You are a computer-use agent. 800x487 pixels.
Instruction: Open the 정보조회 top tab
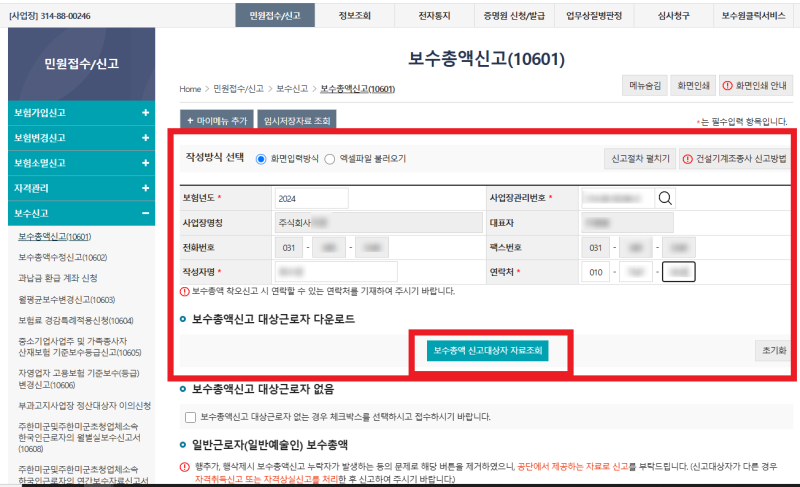[355, 15]
